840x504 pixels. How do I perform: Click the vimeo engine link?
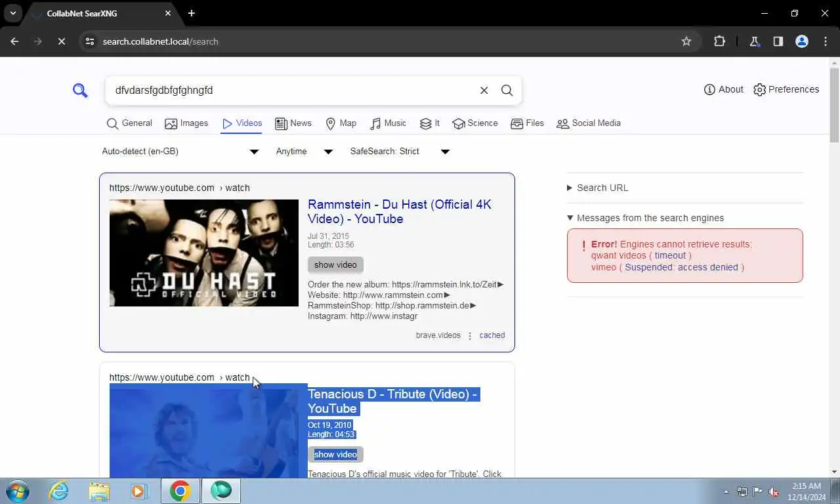604,267
